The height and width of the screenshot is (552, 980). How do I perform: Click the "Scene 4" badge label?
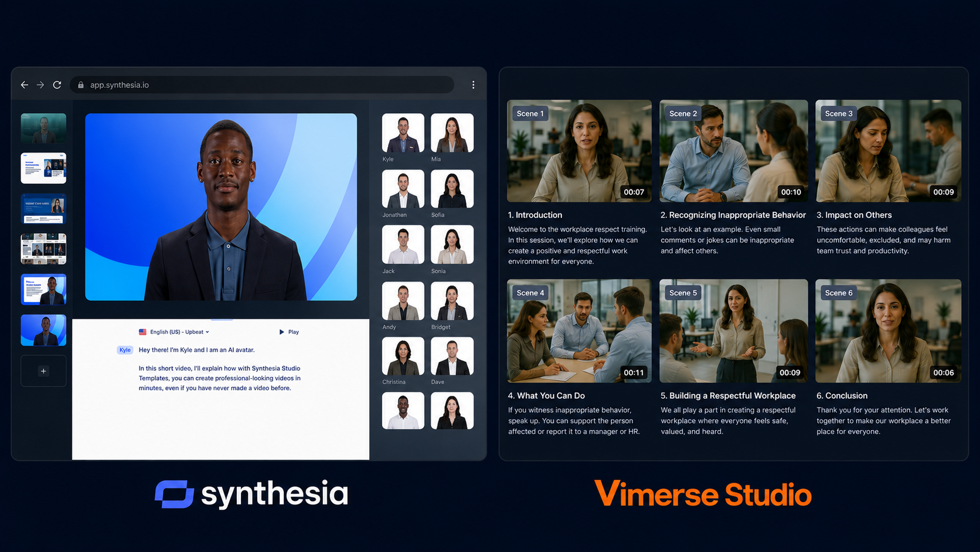tap(530, 293)
